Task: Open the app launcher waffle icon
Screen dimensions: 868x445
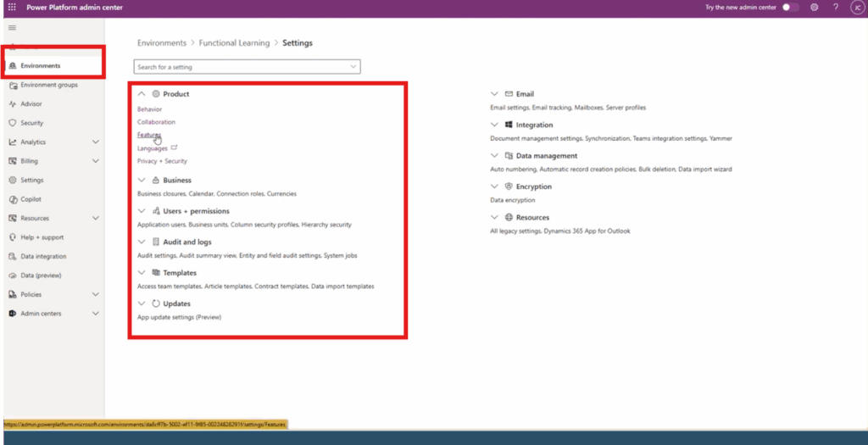Action: [12, 7]
